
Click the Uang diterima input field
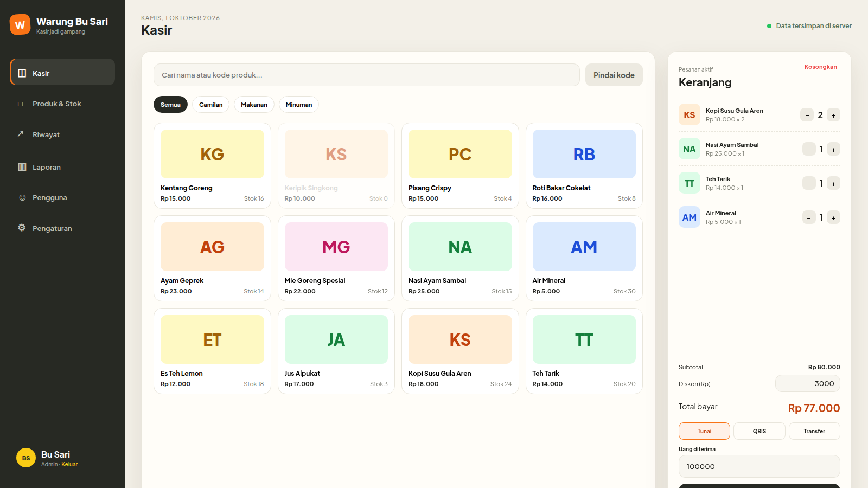[x=759, y=466]
